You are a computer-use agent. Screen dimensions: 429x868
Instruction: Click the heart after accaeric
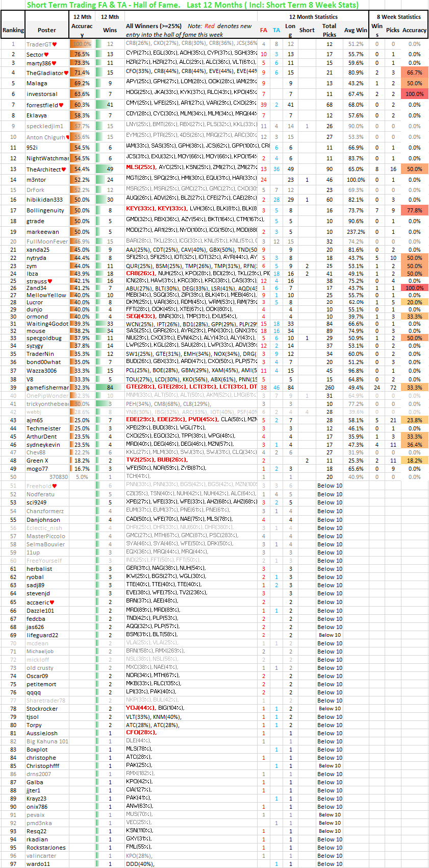pyautogui.click(x=52, y=602)
